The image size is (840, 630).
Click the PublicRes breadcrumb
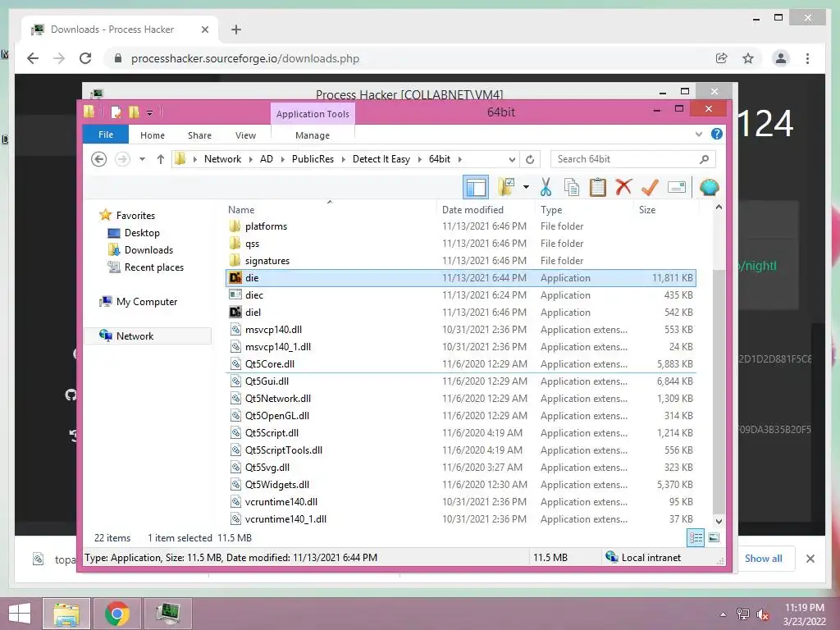click(313, 159)
